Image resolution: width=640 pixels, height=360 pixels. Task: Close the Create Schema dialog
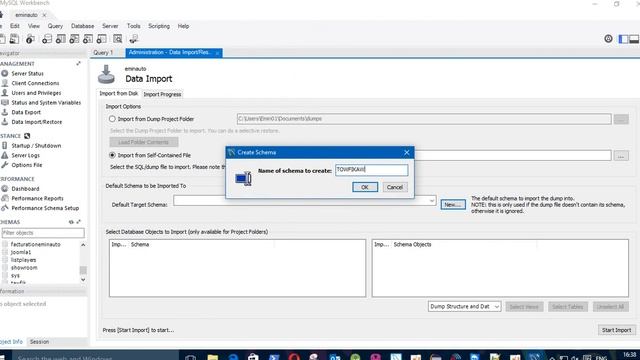coord(407,152)
